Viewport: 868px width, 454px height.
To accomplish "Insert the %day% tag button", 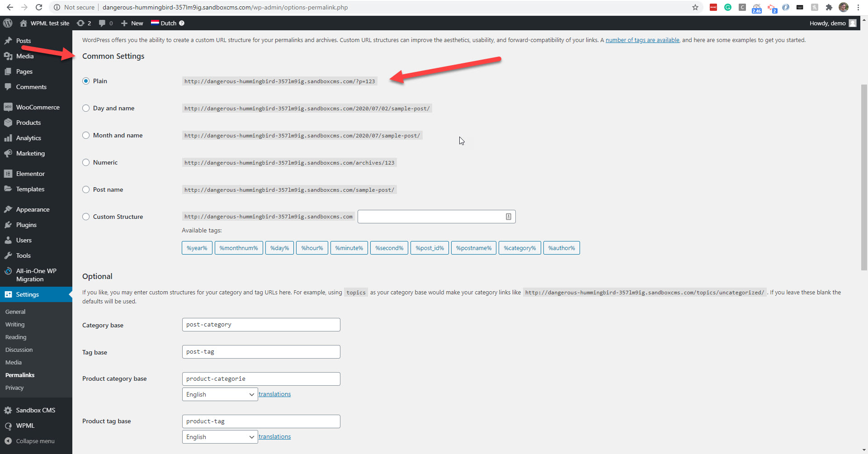I will (279, 248).
